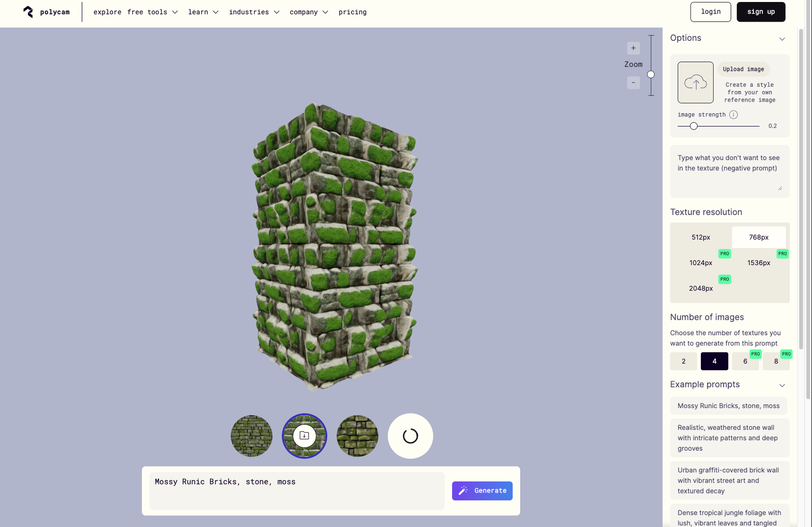812x527 pixels.
Task: Click the cloud upload image icon
Action: click(695, 82)
